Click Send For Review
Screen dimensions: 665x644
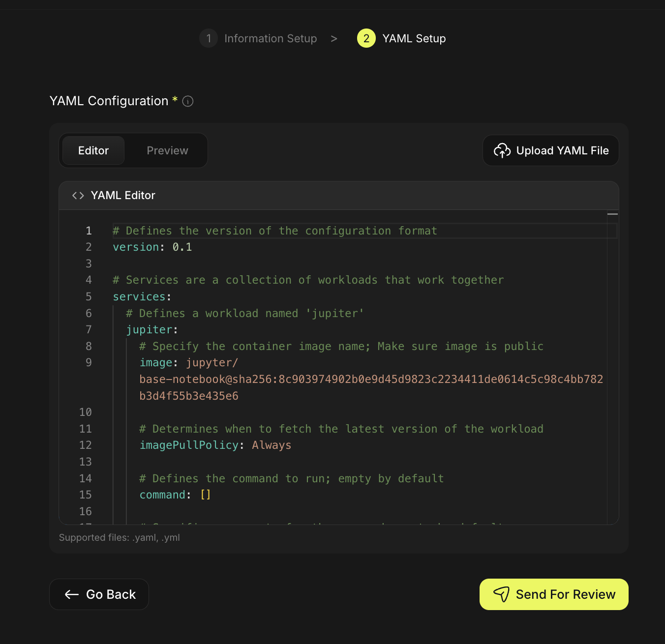tap(553, 594)
